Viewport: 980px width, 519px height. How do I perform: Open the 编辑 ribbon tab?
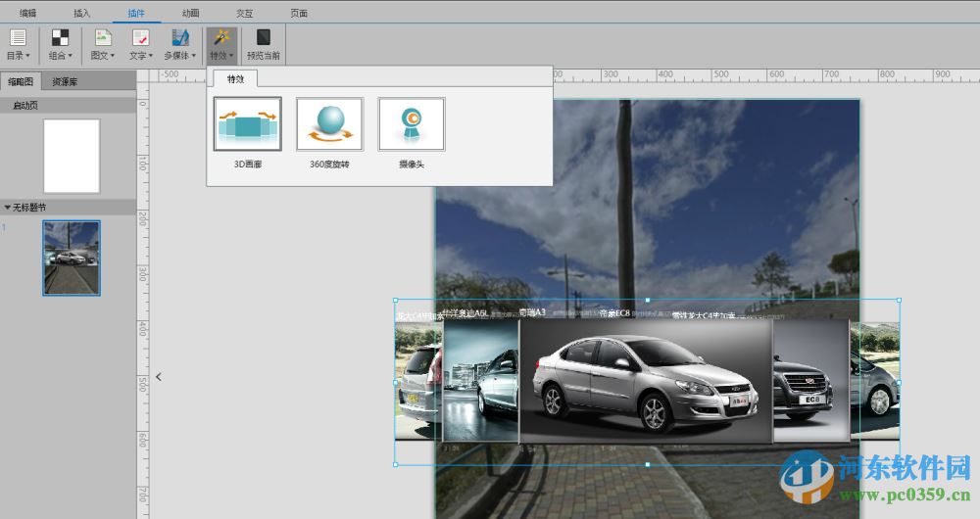click(x=27, y=13)
